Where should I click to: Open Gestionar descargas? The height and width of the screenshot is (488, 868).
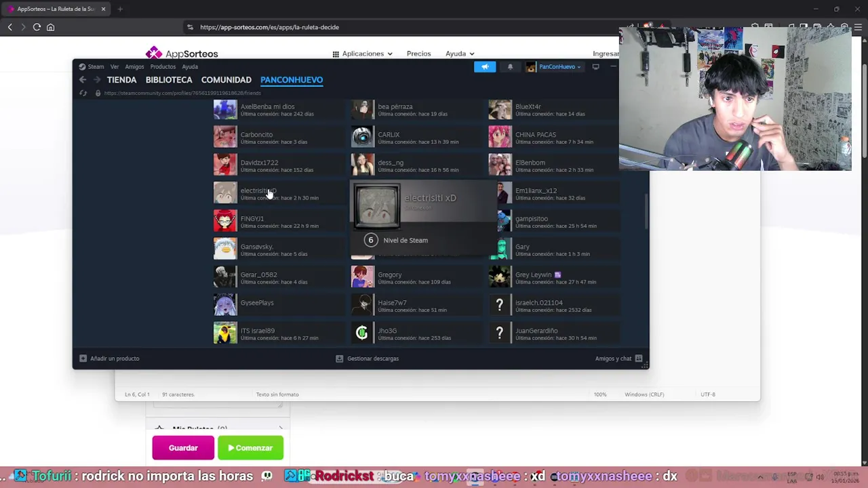pos(368,359)
